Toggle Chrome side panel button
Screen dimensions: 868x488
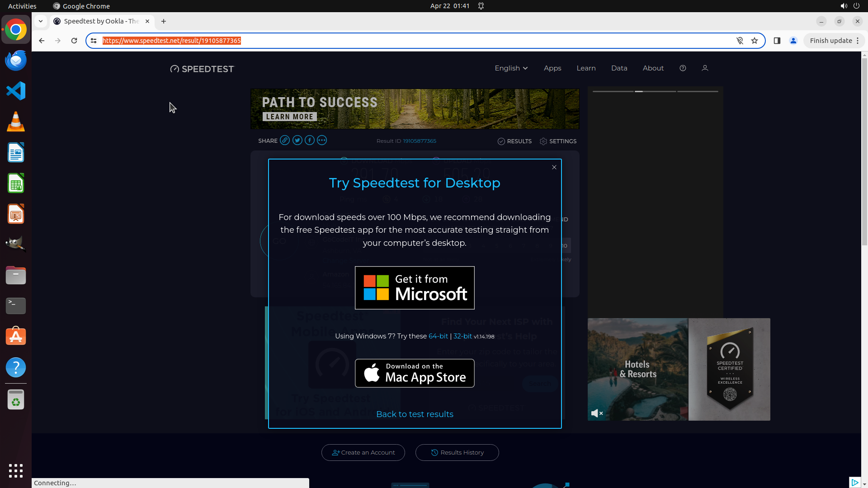point(777,41)
